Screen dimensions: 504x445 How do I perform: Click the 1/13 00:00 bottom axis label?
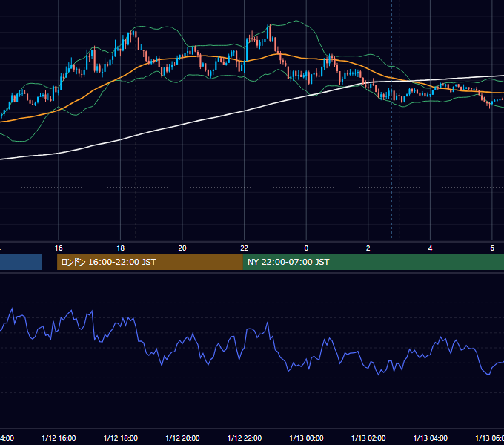coord(306,438)
